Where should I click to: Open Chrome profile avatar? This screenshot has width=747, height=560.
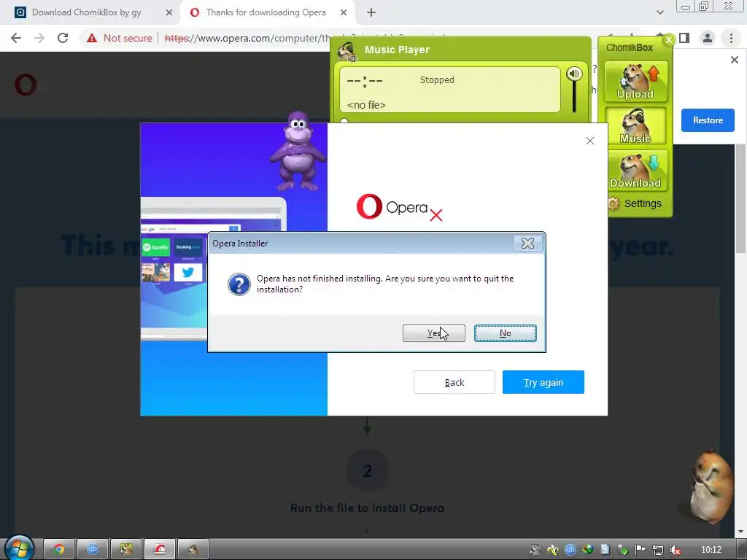click(x=708, y=38)
